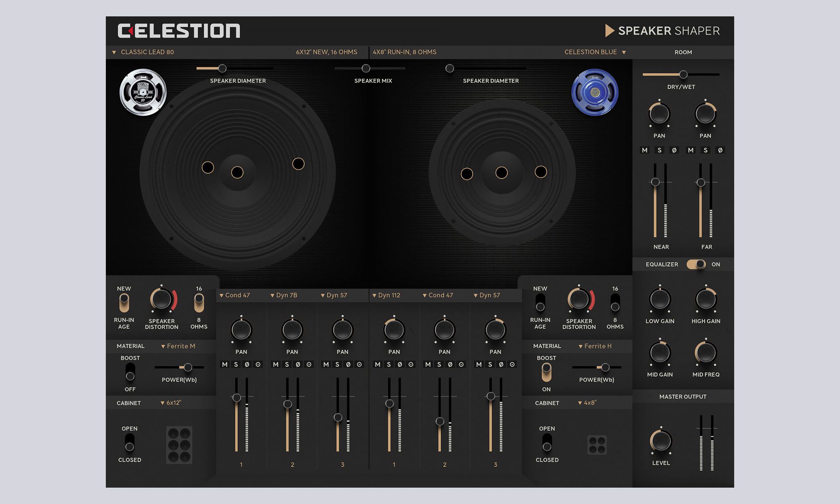The height and width of the screenshot is (504, 840).
Task: Open the 4x8" cabinet dropdown
Action: (x=587, y=403)
